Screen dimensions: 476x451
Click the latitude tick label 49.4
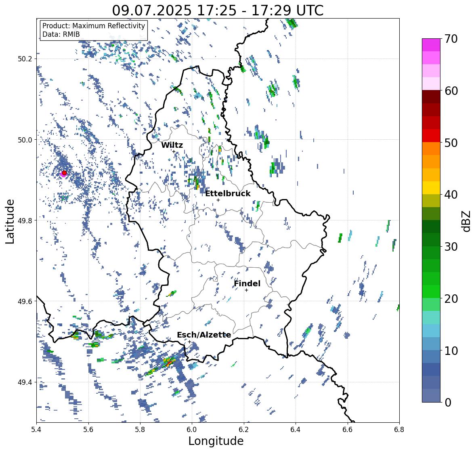tap(25, 382)
